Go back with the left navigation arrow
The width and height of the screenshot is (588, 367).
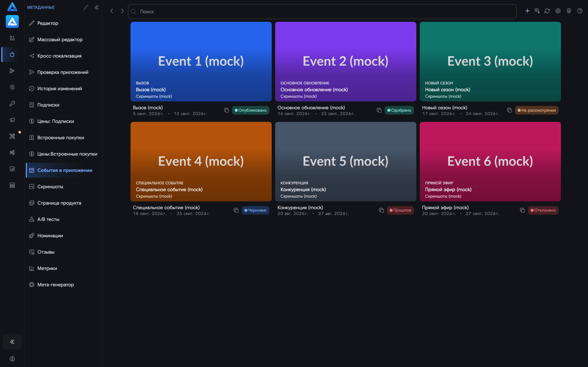[x=111, y=11]
